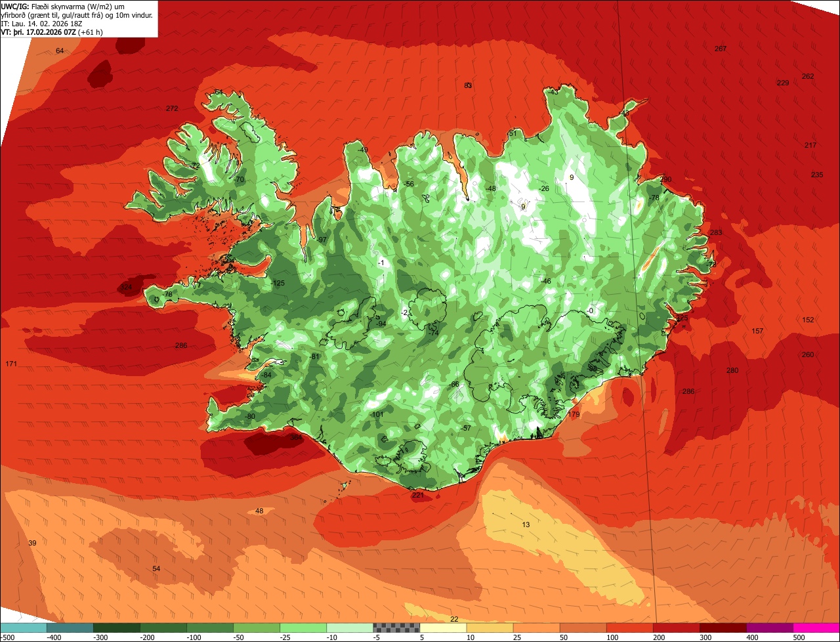Select the teal legend swatch between -500 and -400
The image size is (840, 642).
23,628
